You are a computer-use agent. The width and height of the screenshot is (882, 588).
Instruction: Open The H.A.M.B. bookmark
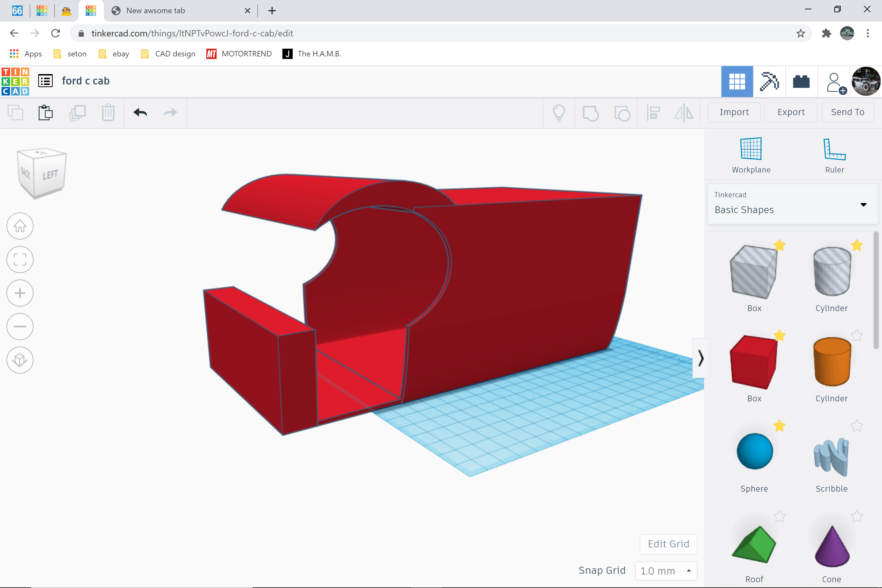[x=312, y=54]
